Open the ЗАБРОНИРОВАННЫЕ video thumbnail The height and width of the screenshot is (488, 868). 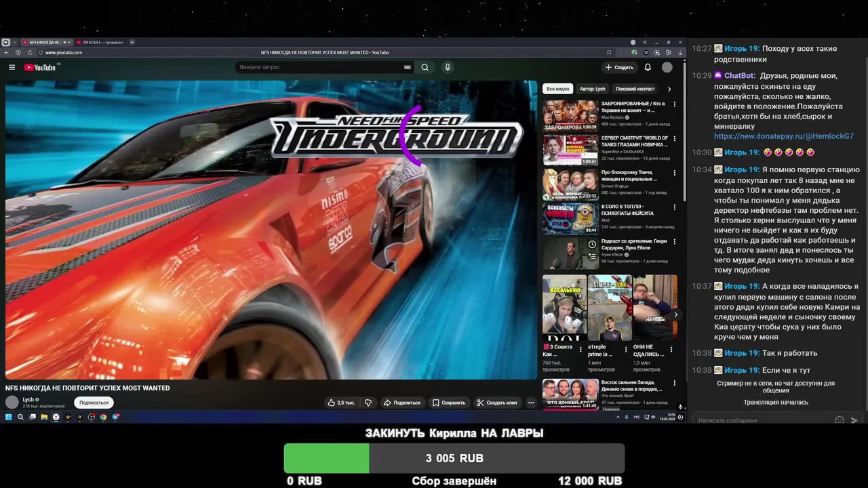coord(570,115)
